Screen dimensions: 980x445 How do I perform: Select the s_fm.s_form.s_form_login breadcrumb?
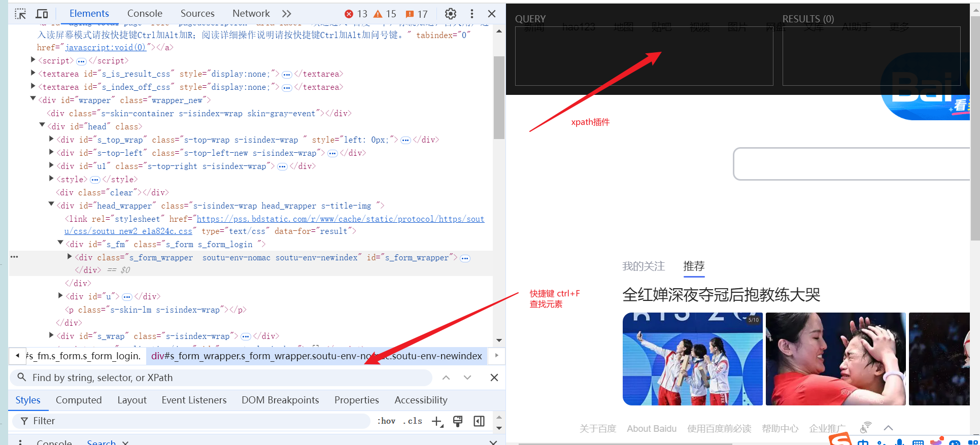[x=84, y=356]
